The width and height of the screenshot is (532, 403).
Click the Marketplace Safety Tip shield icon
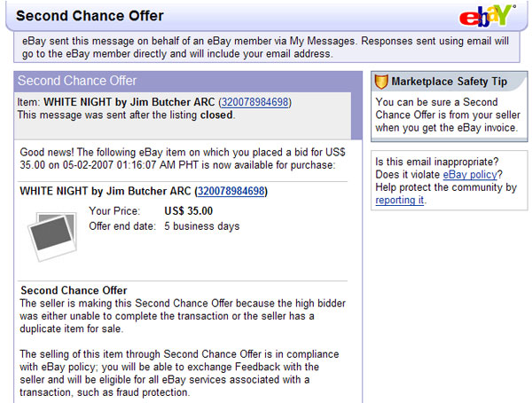381,82
